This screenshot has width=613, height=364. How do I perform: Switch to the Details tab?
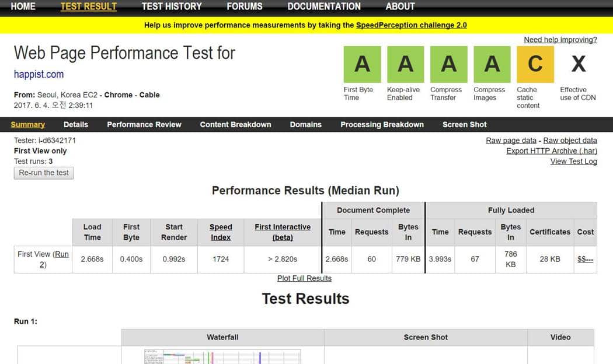76,124
